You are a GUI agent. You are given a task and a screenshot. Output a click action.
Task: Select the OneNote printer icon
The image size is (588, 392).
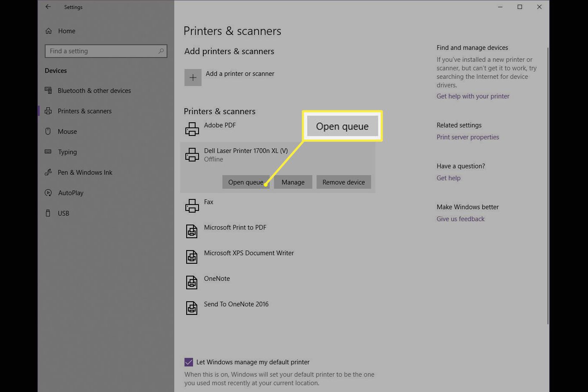coord(191,282)
